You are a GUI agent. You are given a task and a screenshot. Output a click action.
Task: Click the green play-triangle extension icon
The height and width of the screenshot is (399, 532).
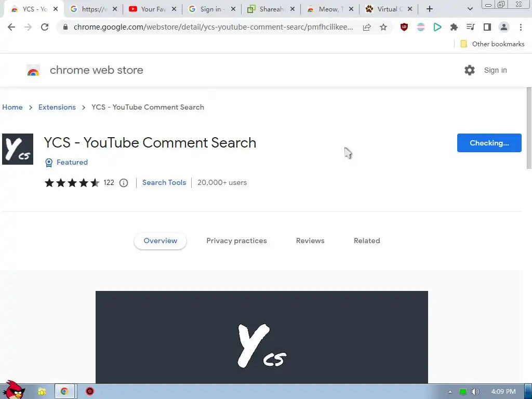(437, 27)
